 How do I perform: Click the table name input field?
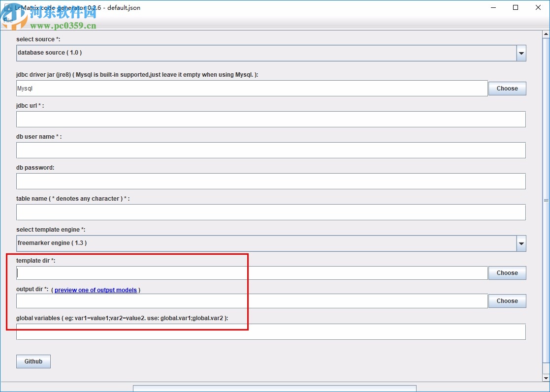coord(271,212)
